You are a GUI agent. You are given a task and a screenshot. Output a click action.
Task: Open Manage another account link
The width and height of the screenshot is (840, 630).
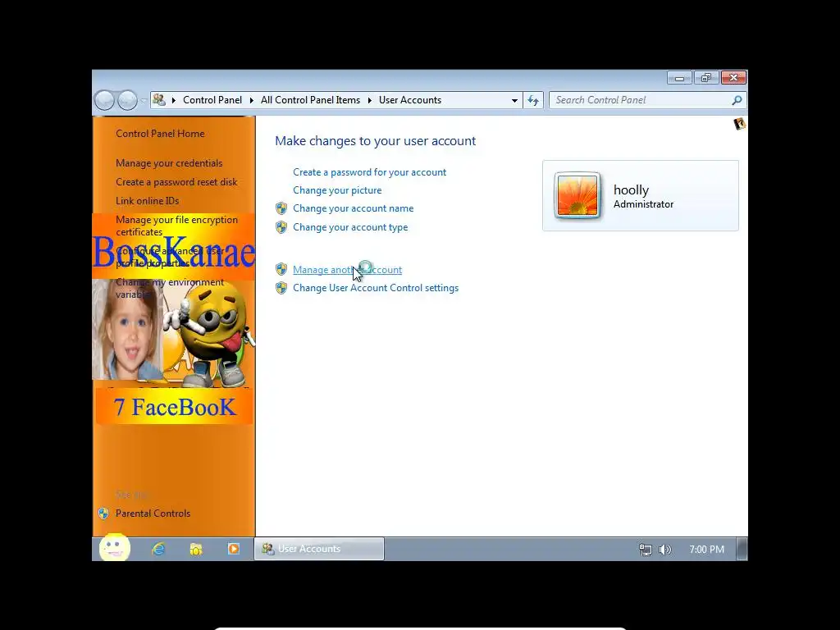tap(347, 270)
